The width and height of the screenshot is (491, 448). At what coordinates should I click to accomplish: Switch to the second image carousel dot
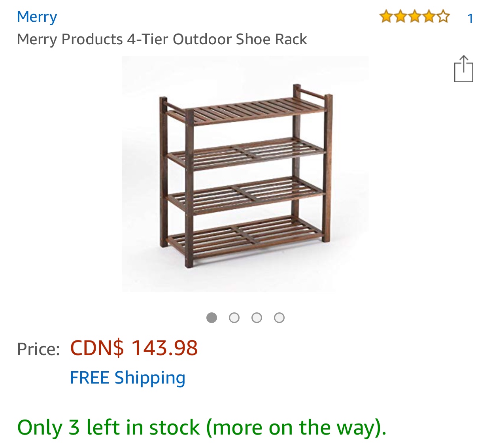tap(234, 318)
